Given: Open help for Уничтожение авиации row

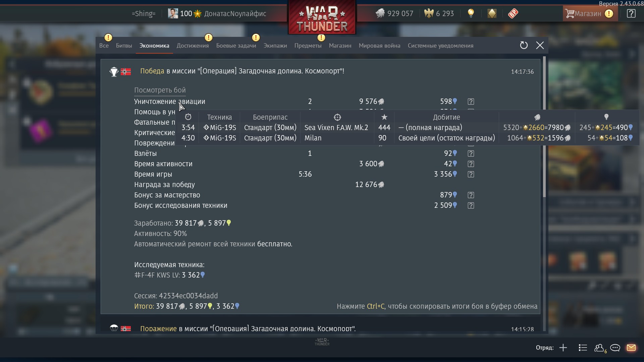Looking at the screenshot, I should coord(471,102).
